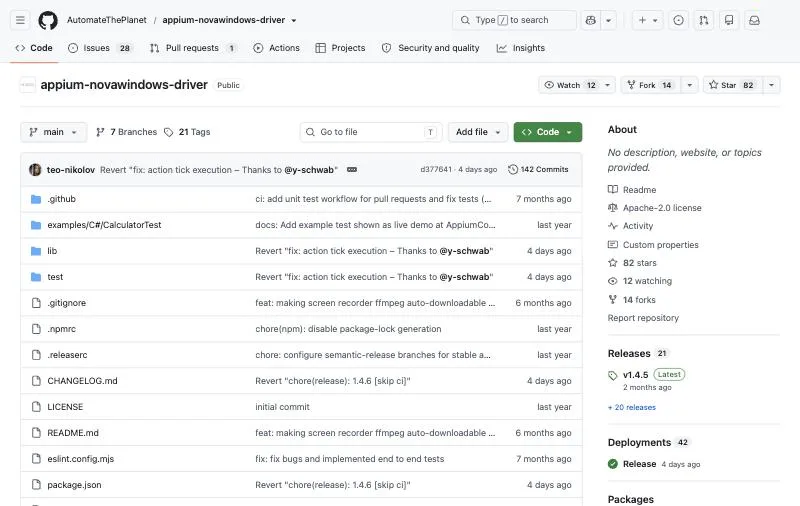Image resolution: width=800 pixels, height=506 pixels.
Task: Star this repository
Action: click(733, 85)
